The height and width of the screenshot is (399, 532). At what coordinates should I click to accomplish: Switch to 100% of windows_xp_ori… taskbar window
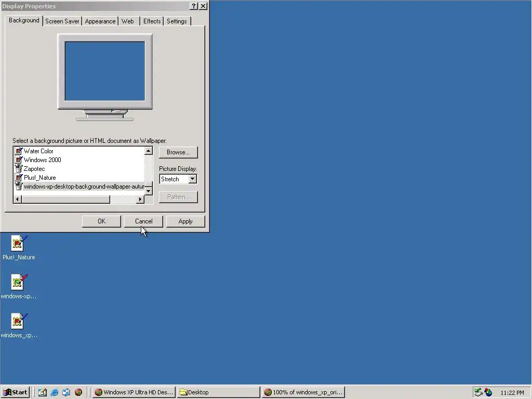click(303, 392)
